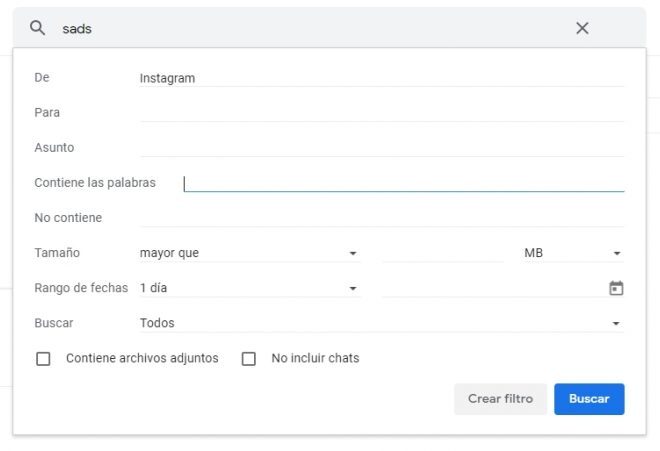Tick the No incluir chats checkbox

(x=249, y=359)
